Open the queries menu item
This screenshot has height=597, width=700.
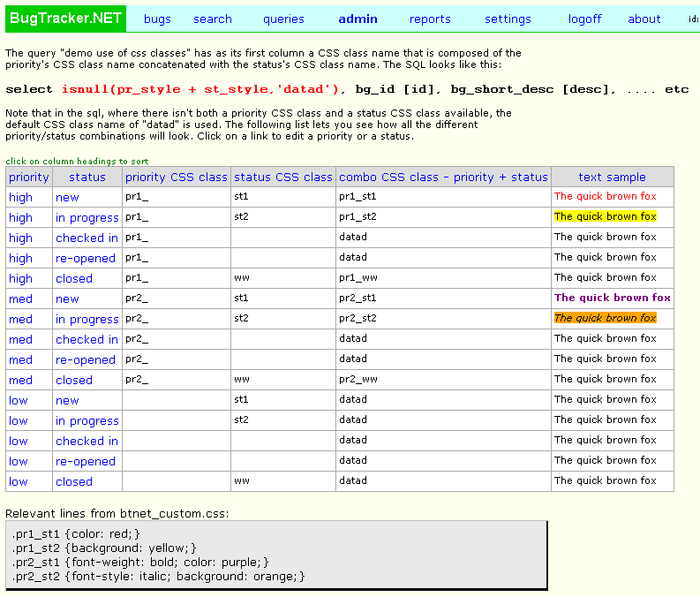(x=283, y=19)
